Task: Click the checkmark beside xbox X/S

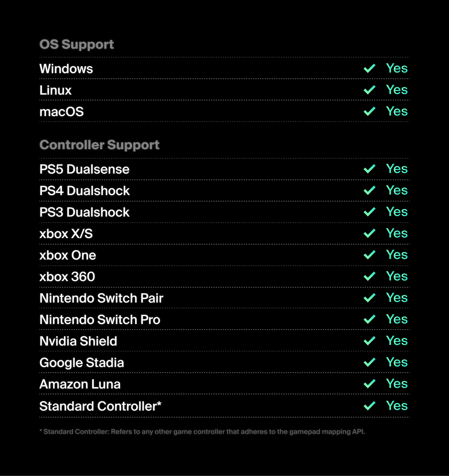Action: 369,233
